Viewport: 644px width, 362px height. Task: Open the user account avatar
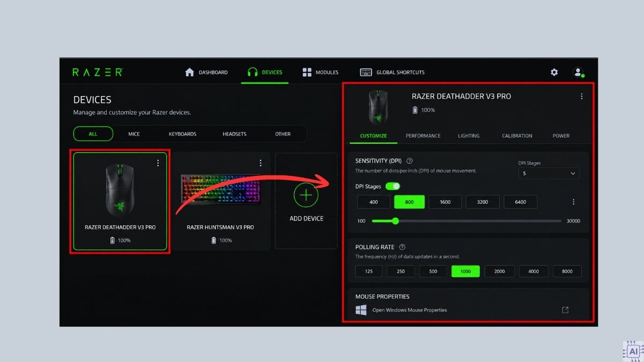pyautogui.click(x=578, y=72)
